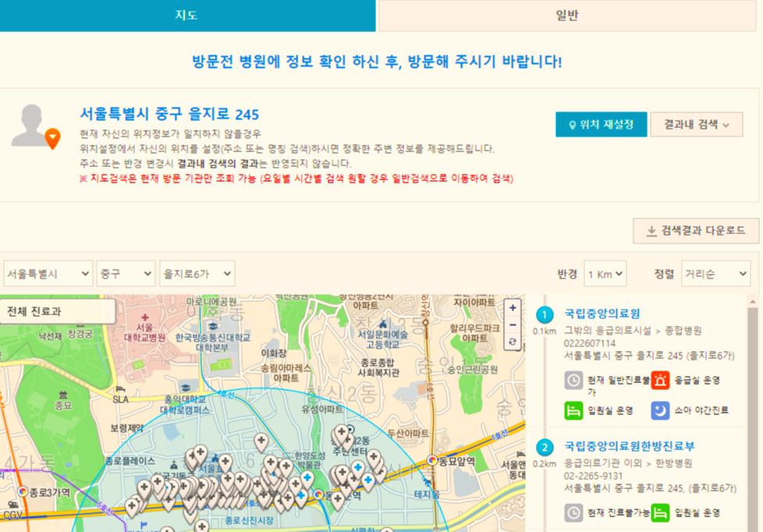Click the 현재 일반진료불가 clock icon

[x=573, y=380]
